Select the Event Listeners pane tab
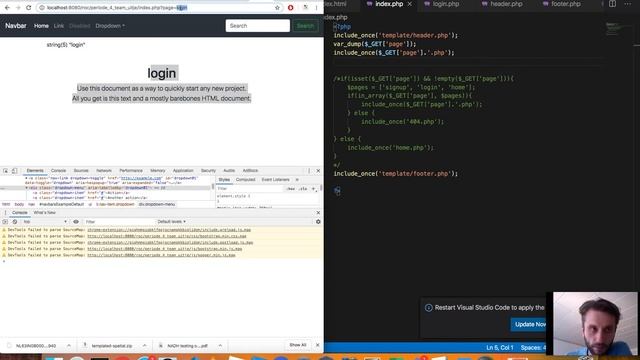The width and height of the screenshot is (640, 360). pos(276,180)
